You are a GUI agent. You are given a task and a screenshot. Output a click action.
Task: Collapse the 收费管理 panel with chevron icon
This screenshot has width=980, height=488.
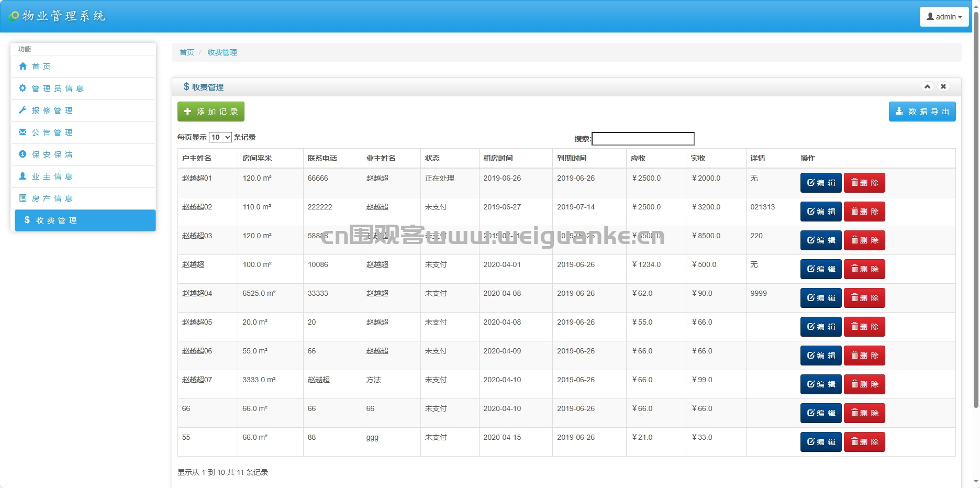(927, 86)
